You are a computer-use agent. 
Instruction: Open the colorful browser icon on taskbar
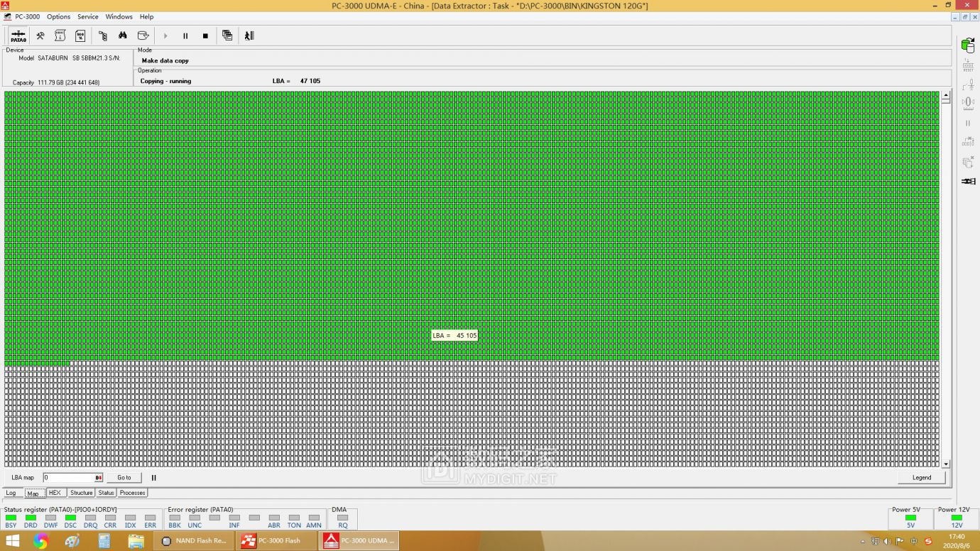tap(40, 541)
